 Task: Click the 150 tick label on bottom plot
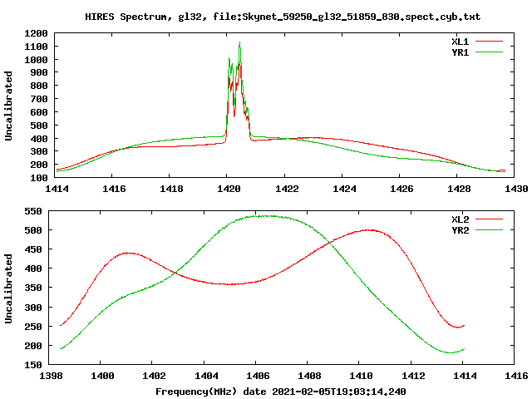[33, 365]
